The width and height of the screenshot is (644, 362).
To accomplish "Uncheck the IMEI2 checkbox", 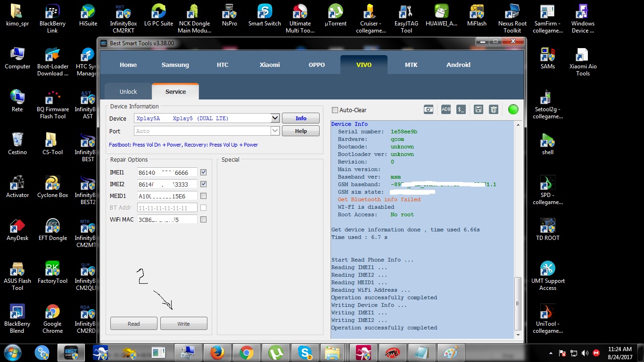I will tap(203, 184).
